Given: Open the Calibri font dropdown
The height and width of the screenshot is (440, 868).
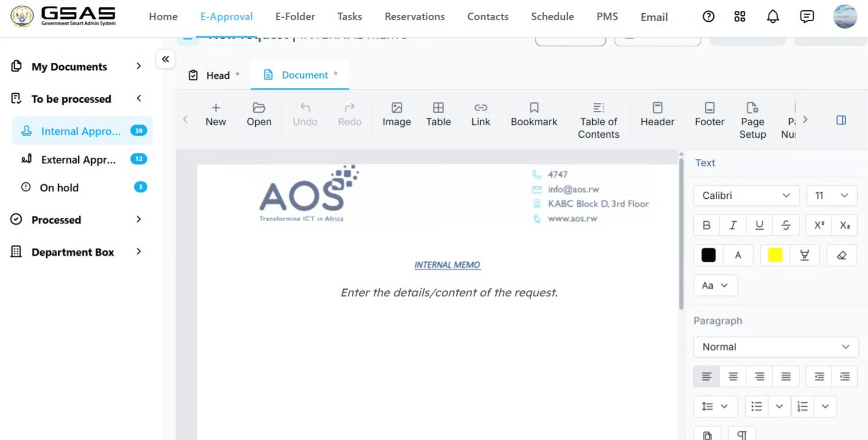Looking at the screenshot, I should click(746, 195).
